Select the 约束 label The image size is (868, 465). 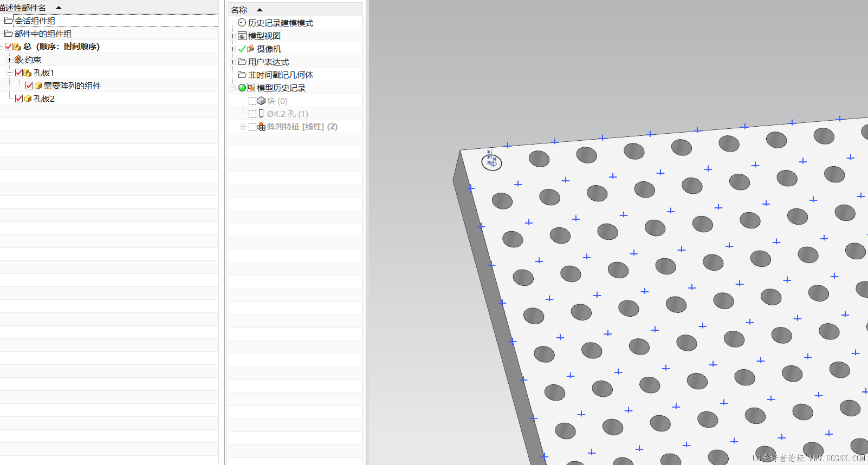click(33, 60)
